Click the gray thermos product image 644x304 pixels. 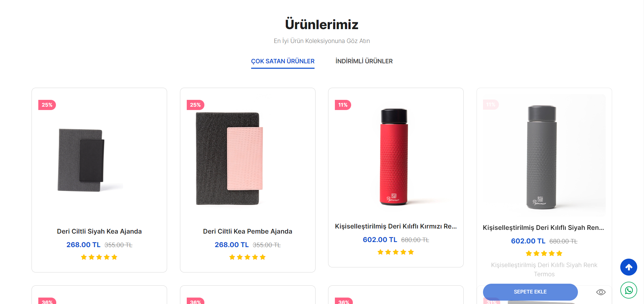click(542, 157)
